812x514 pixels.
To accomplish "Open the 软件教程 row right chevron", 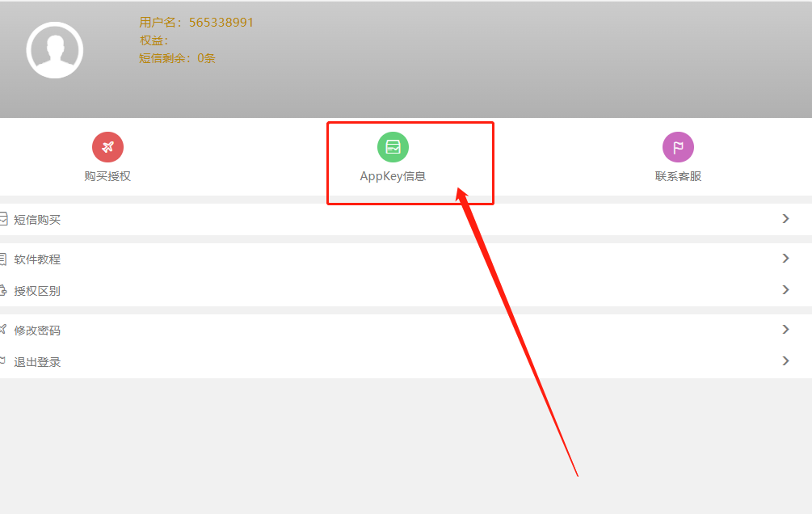I will [785, 259].
